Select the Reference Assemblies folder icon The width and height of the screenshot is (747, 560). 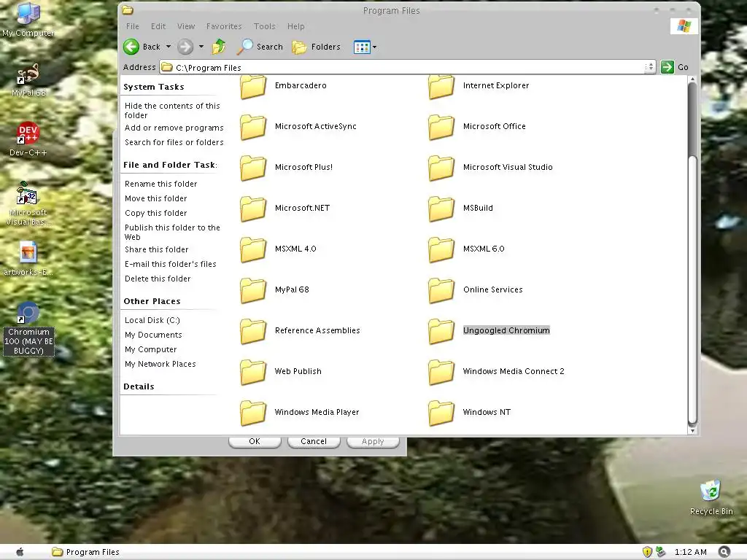tap(253, 331)
